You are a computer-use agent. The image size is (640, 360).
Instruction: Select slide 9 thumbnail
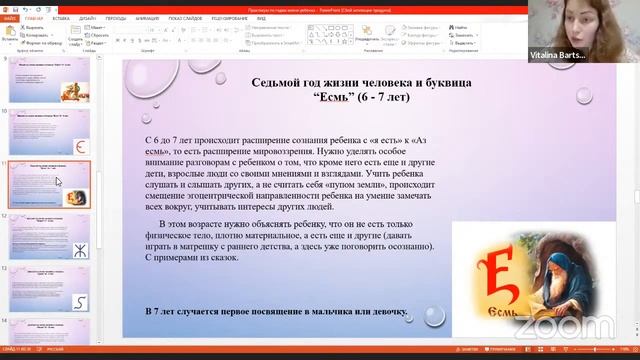pyautogui.click(x=49, y=80)
